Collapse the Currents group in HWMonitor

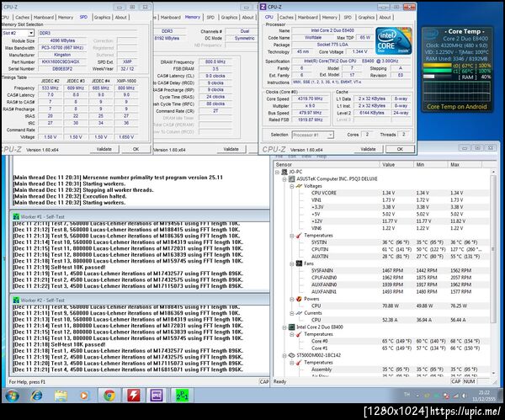pos(291,313)
